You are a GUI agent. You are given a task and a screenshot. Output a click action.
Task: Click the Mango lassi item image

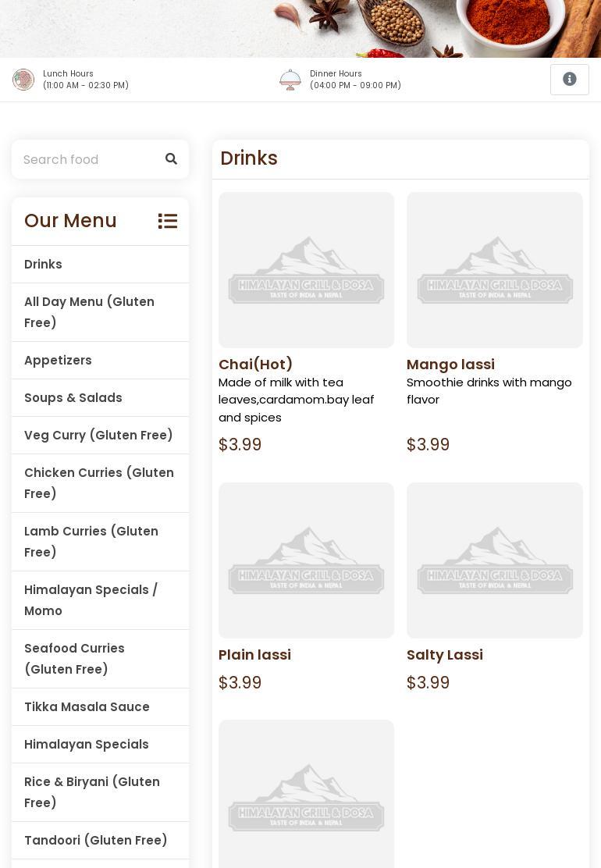(x=495, y=270)
